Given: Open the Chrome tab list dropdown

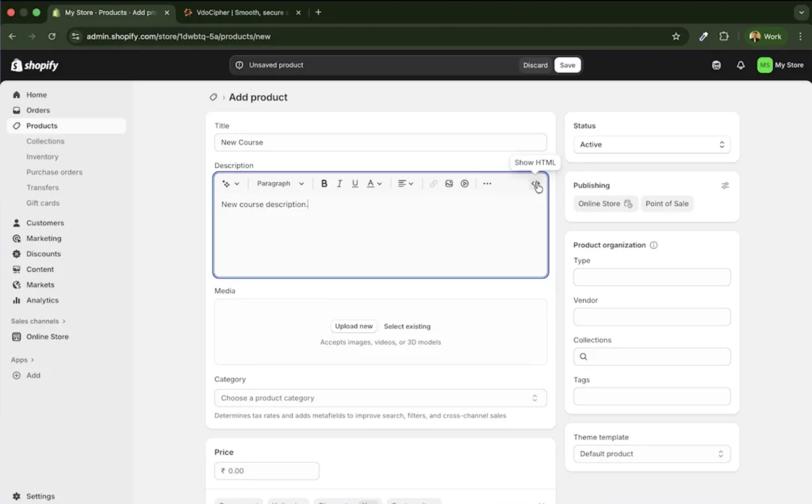Looking at the screenshot, I should [801, 13].
